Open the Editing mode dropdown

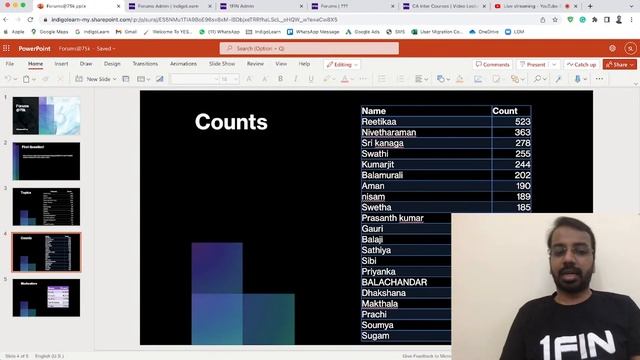(x=342, y=64)
